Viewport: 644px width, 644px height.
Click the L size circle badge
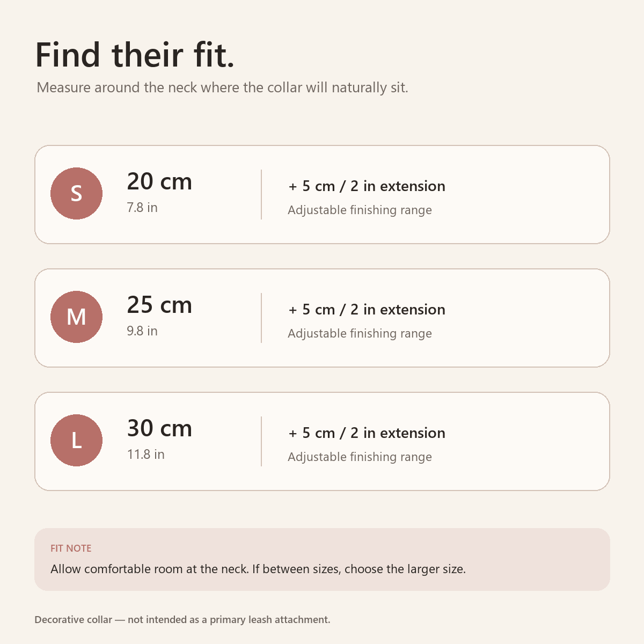coord(76,440)
